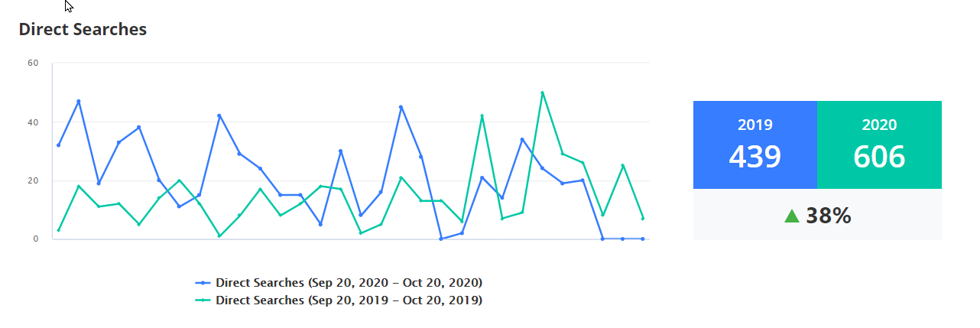980x328 pixels.
Task: Toggle the Sep 20, 2020 – Oct 20, 2020 series label
Action: pyautogui.click(x=349, y=283)
